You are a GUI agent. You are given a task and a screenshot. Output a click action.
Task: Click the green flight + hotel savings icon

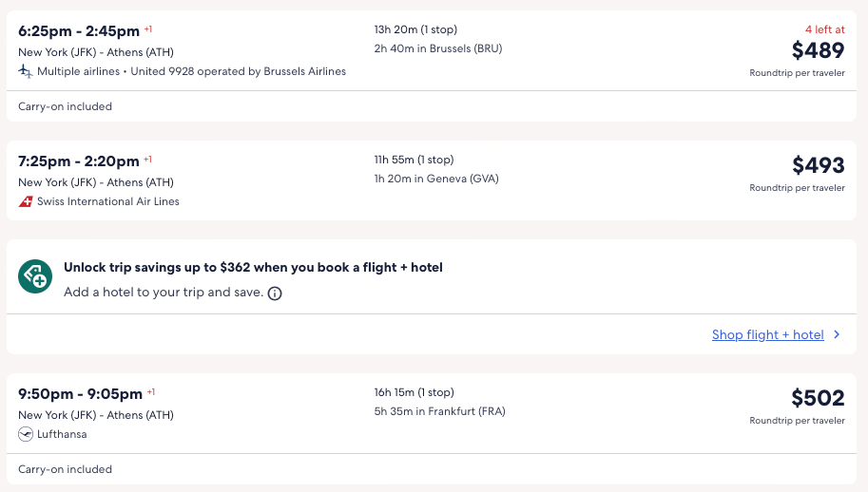coord(35,276)
